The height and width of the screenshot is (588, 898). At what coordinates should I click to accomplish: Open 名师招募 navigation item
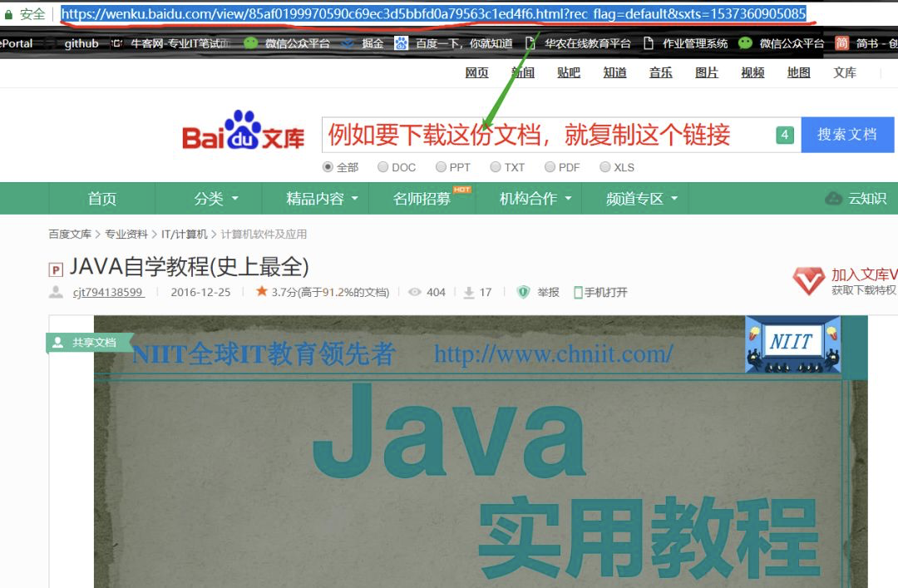click(x=422, y=198)
